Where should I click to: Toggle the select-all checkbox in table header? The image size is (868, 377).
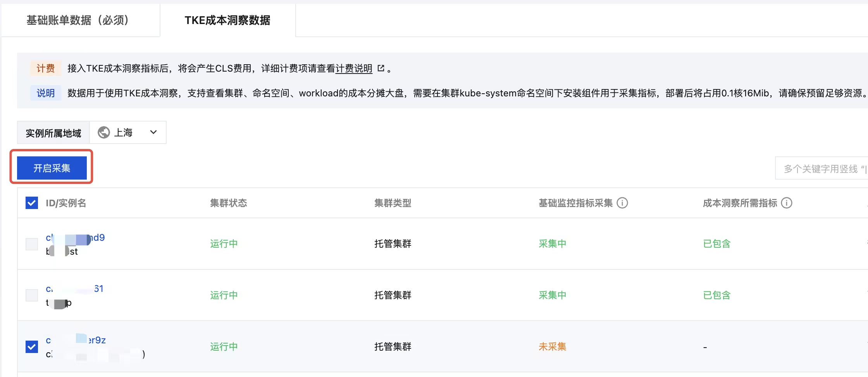(x=32, y=203)
